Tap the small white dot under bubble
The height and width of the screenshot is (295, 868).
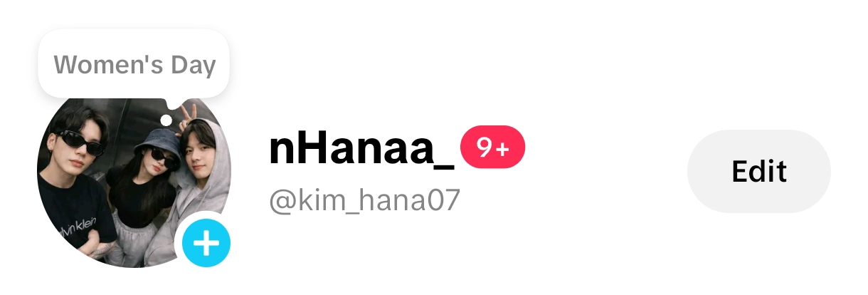pyautogui.click(x=166, y=120)
